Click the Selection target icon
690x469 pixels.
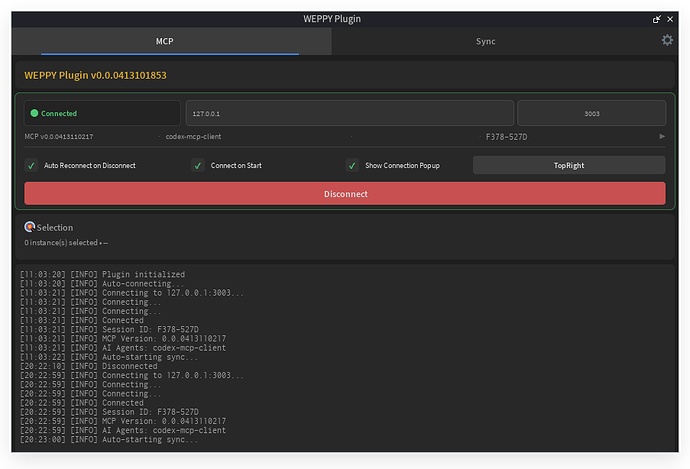[29, 227]
